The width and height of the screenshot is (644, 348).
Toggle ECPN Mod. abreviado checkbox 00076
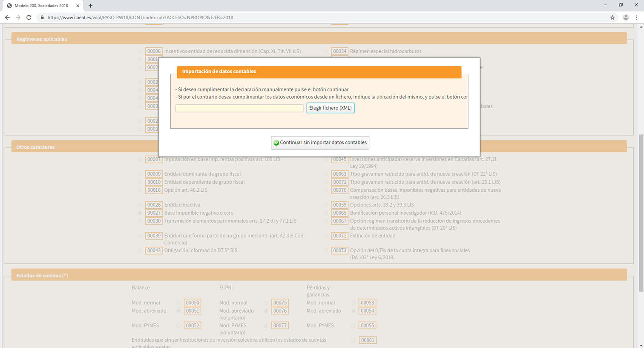[266, 311]
